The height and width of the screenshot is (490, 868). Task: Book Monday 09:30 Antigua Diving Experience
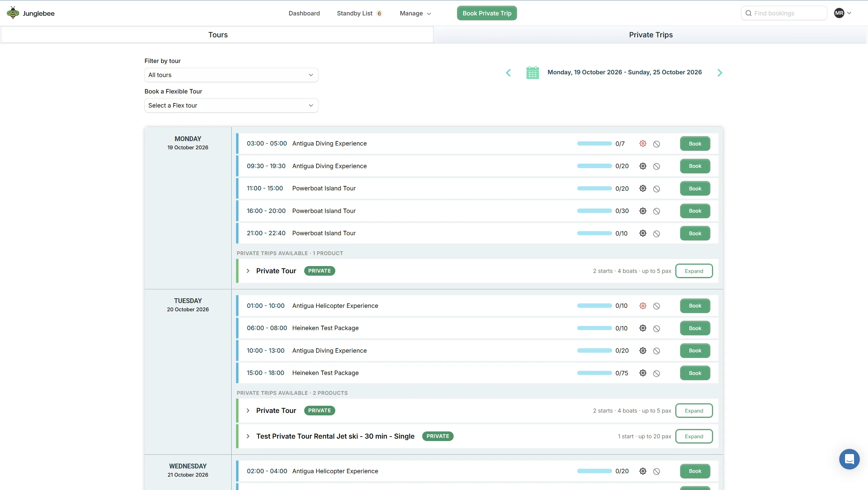pyautogui.click(x=695, y=166)
